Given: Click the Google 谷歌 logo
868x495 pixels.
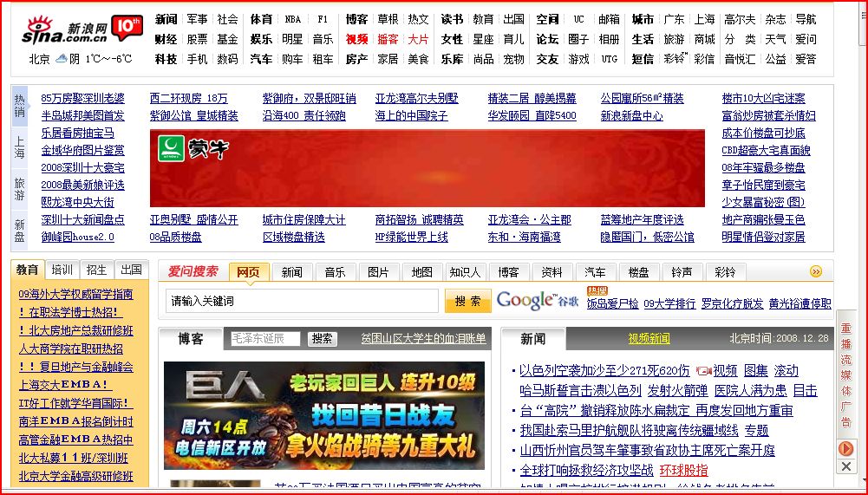Looking at the screenshot, I should point(537,300).
